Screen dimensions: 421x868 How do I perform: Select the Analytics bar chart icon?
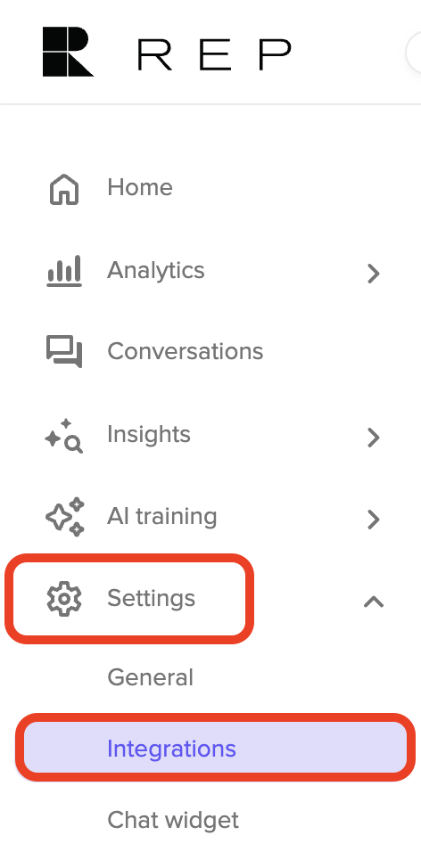(x=64, y=271)
